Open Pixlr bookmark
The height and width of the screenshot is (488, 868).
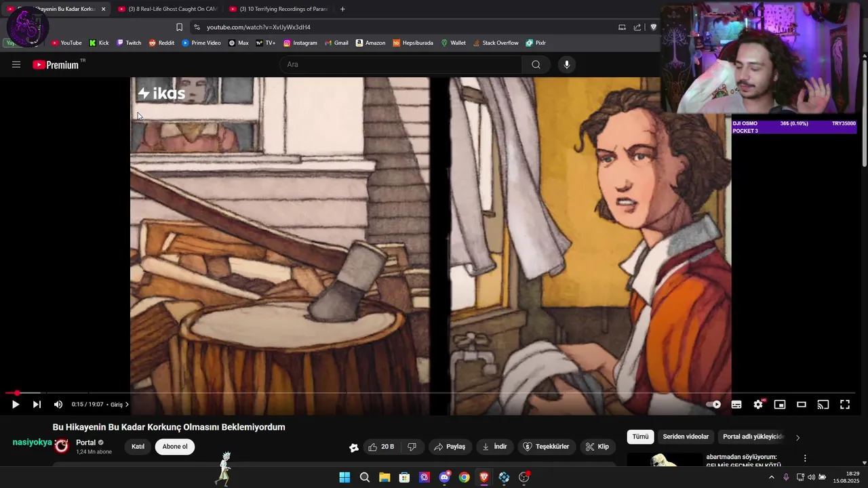coord(536,43)
